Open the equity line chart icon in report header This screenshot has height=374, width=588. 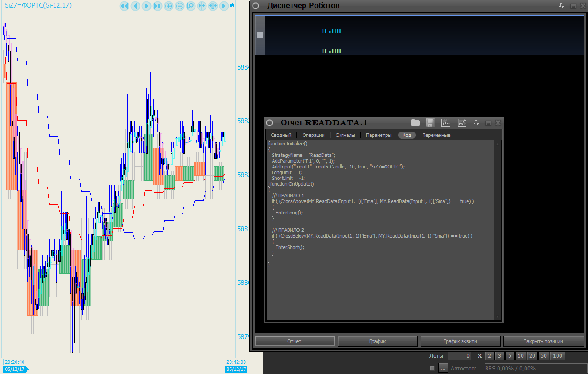462,123
